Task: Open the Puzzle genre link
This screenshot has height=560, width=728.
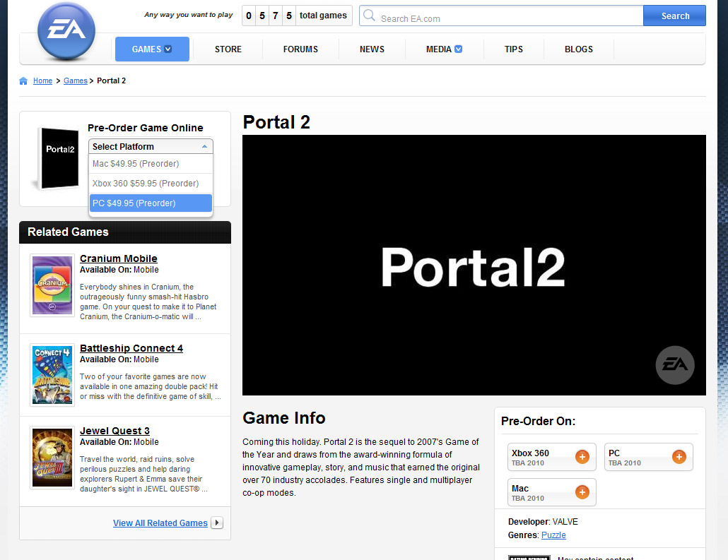Action: (553, 535)
